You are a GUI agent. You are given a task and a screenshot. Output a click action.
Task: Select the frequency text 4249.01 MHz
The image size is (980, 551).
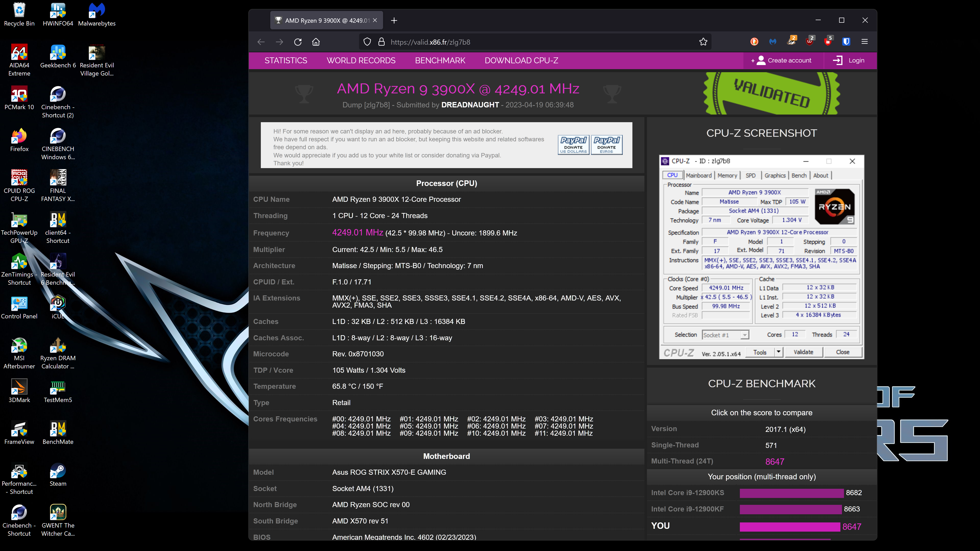point(358,232)
